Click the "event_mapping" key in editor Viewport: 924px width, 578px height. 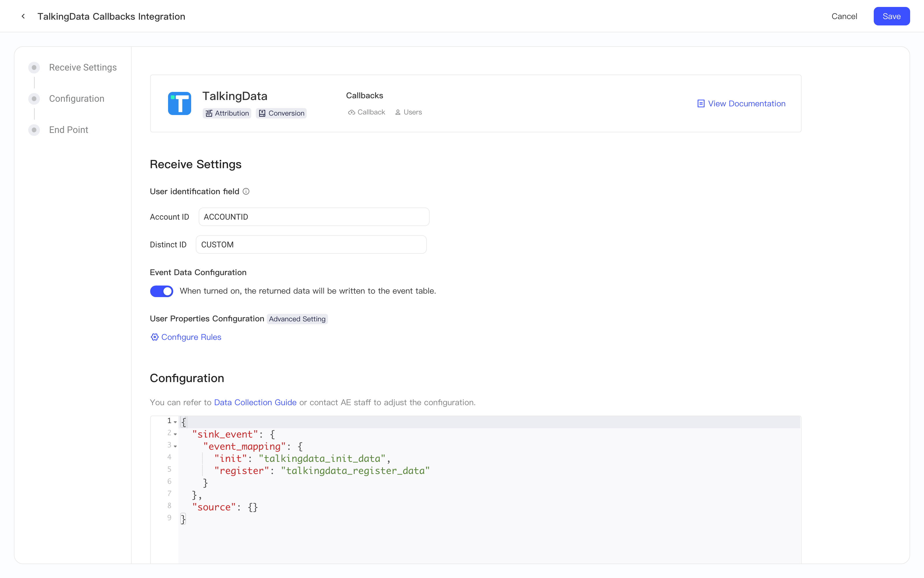tap(244, 447)
